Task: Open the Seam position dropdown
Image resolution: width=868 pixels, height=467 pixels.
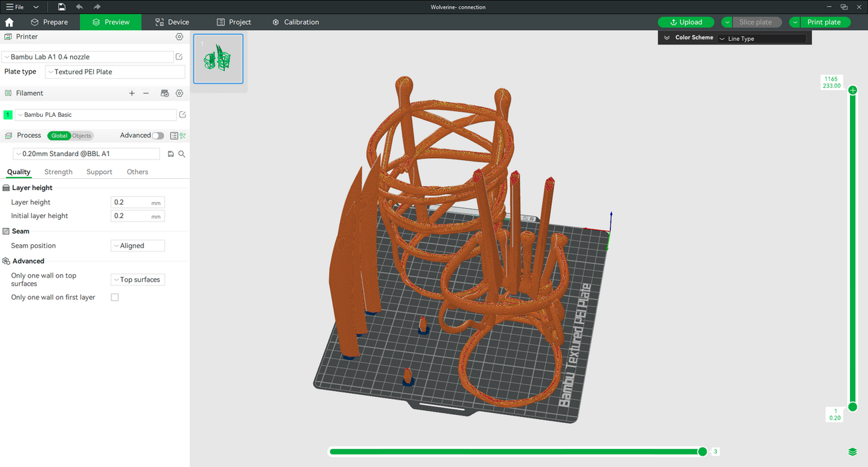Action: point(137,246)
